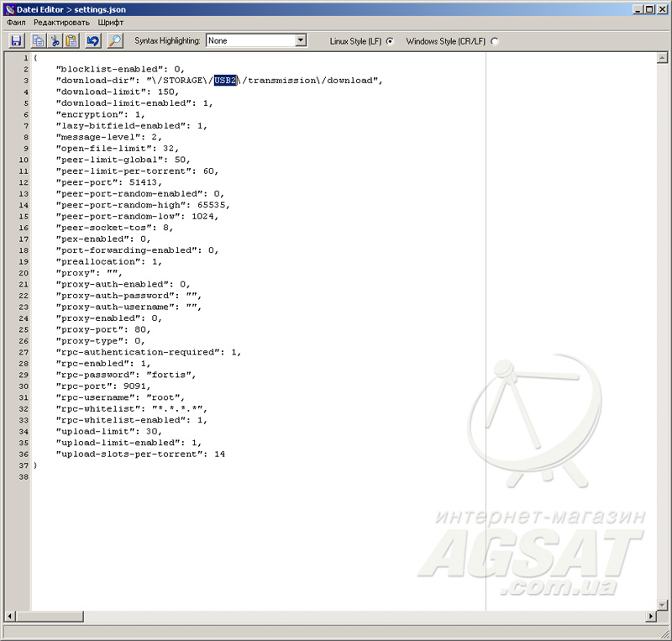Click the word transmission in download-dir path

click(x=281, y=80)
